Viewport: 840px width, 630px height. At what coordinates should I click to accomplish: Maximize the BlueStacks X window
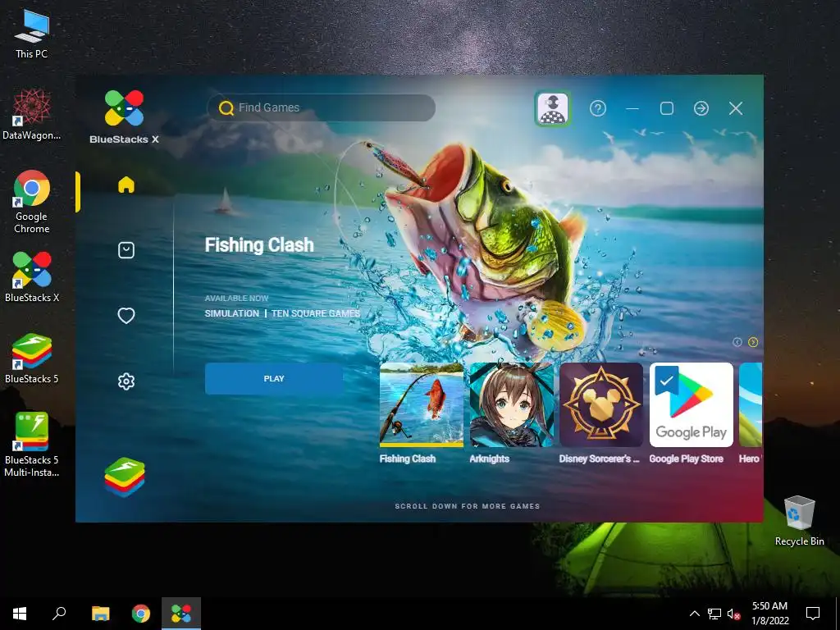click(667, 109)
